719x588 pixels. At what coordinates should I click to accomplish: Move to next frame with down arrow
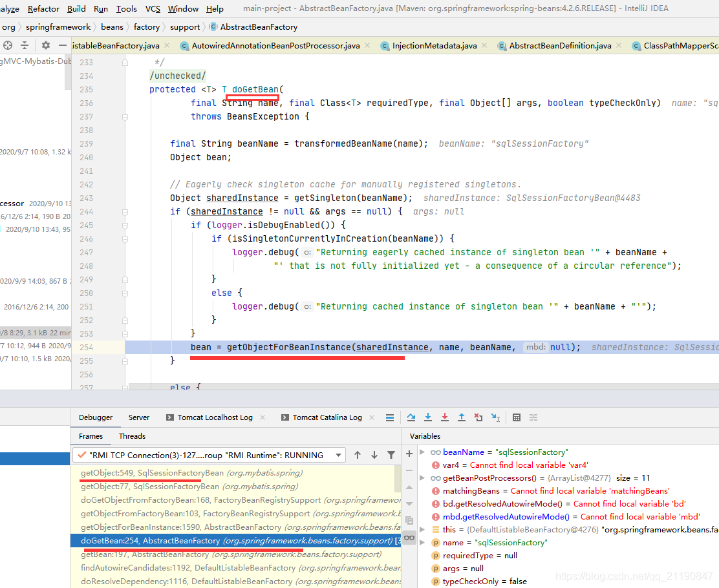click(x=374, y=455)
